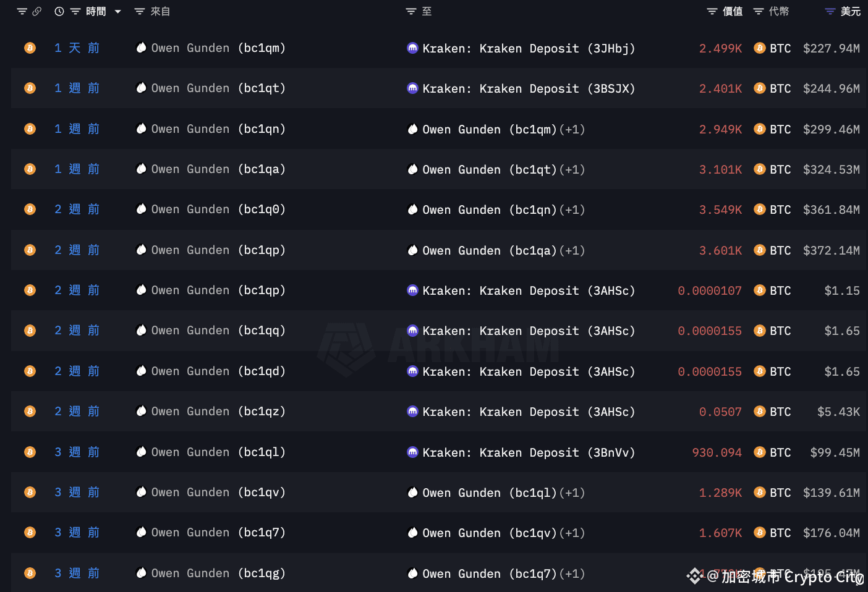Expand the (+1) on the Owen Gunden (bc1ql) recipient
Viewport: 868px width, 592px height.
click(x=572, y=493)
